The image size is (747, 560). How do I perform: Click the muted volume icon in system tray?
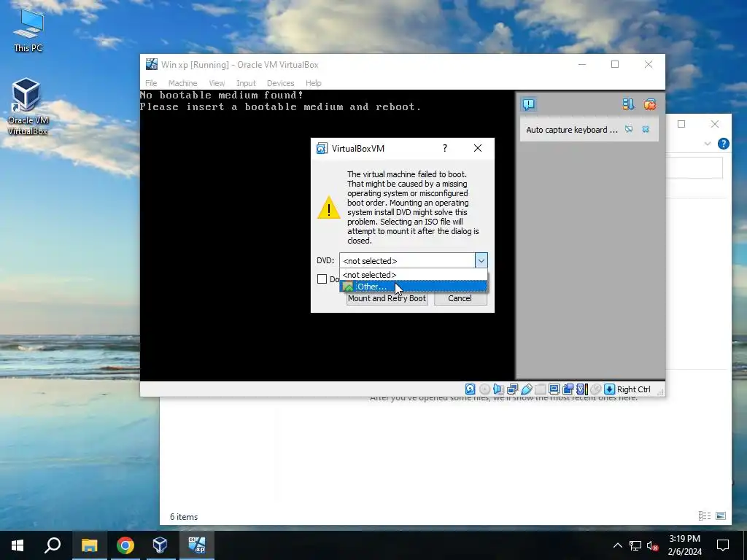(653, 545)
